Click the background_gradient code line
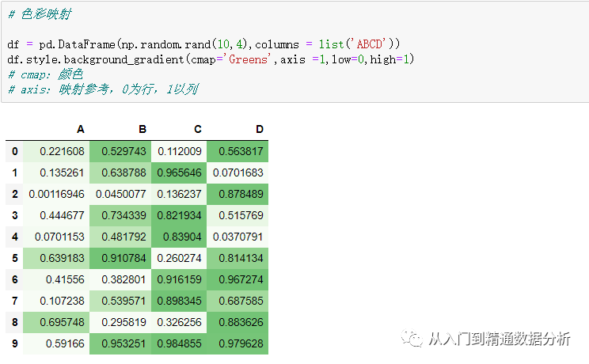Viewport: 589px width, 364px height. point(211,59)
